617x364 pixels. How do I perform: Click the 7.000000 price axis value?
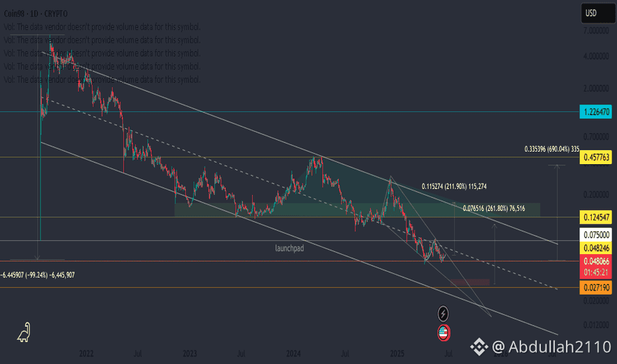click(596, 30)
